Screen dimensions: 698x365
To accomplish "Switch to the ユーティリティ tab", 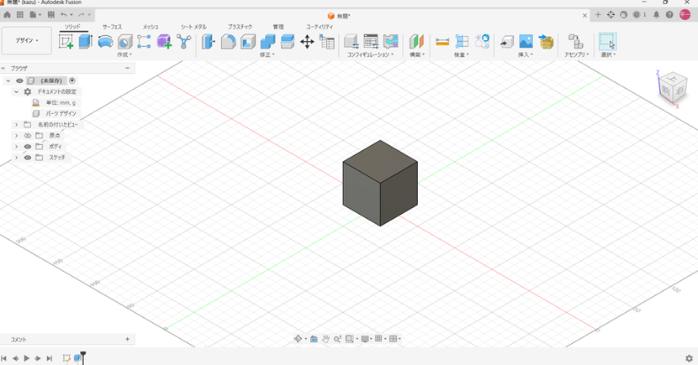I will click(319, 27).
